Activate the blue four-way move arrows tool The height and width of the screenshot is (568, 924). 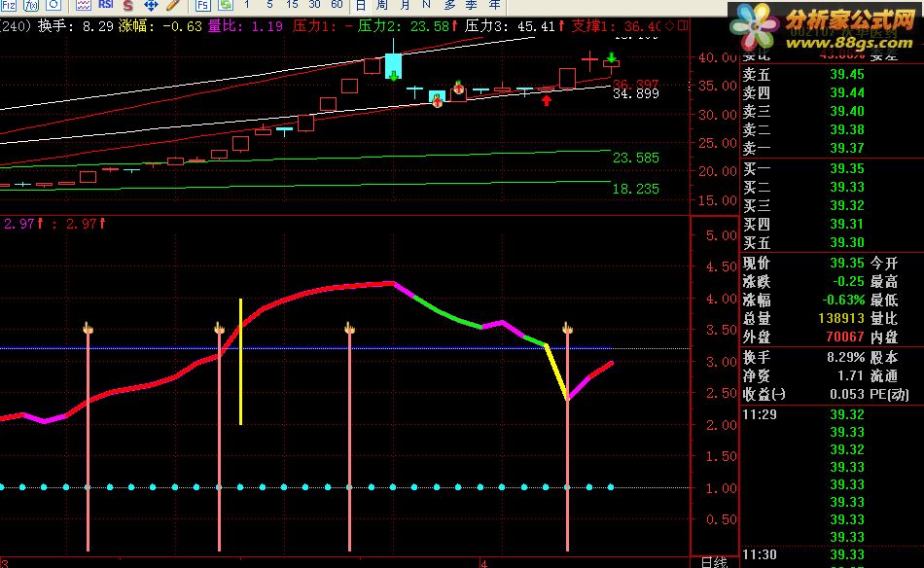(151, 5)
